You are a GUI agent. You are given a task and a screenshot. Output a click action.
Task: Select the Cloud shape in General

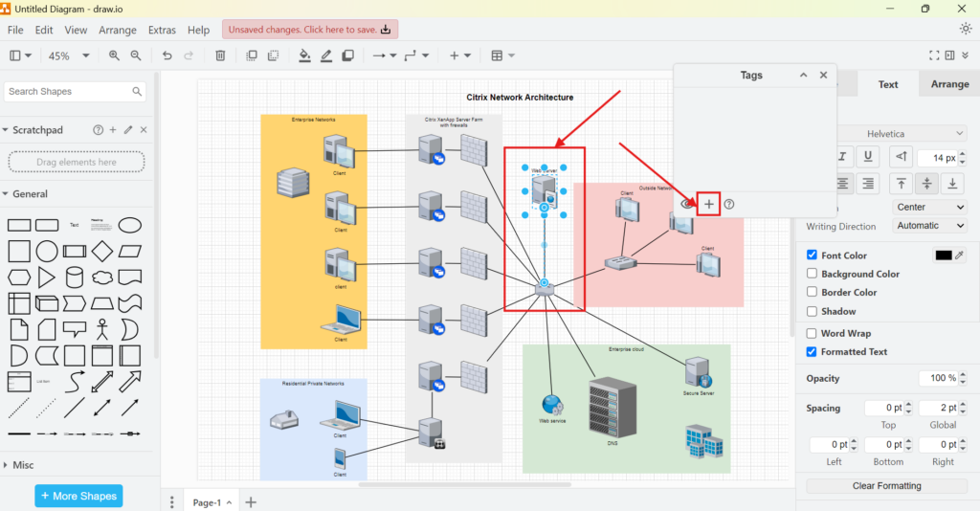[x=101, y=278]
